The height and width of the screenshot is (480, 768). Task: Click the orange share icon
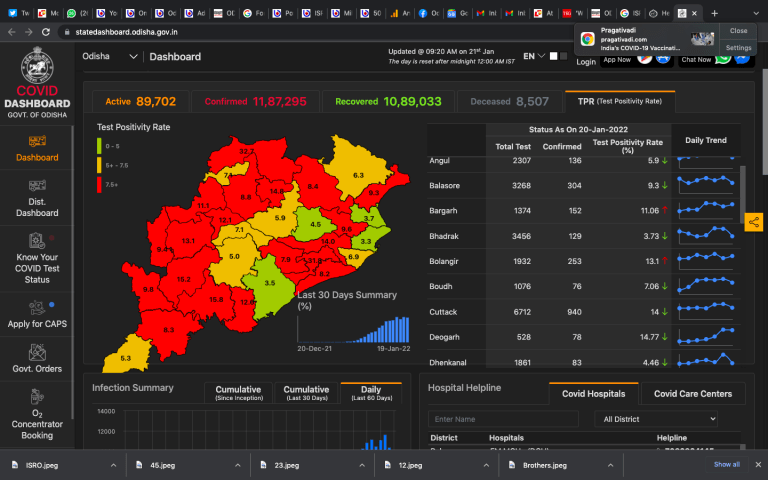click(754, 222)
